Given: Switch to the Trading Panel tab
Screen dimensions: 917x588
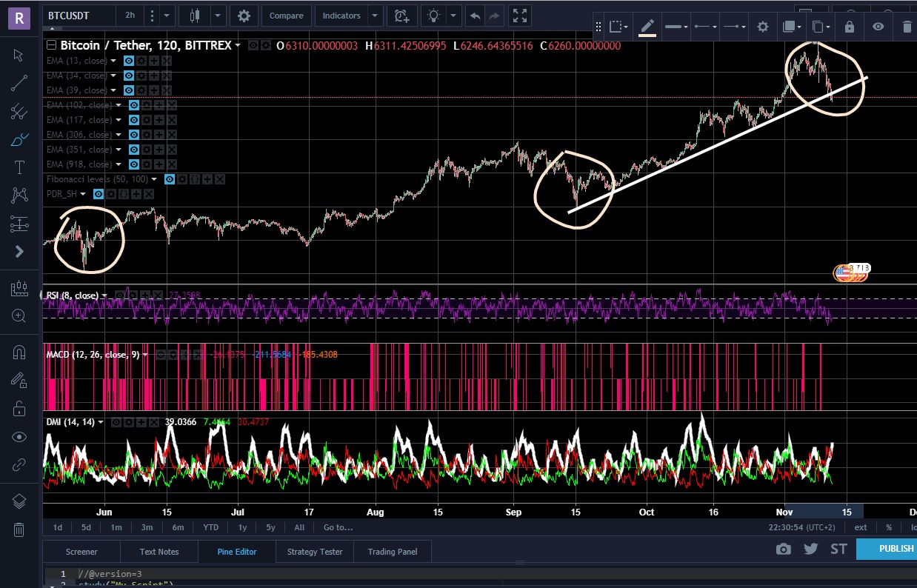Looking at the screenshot, I should 393,552.
